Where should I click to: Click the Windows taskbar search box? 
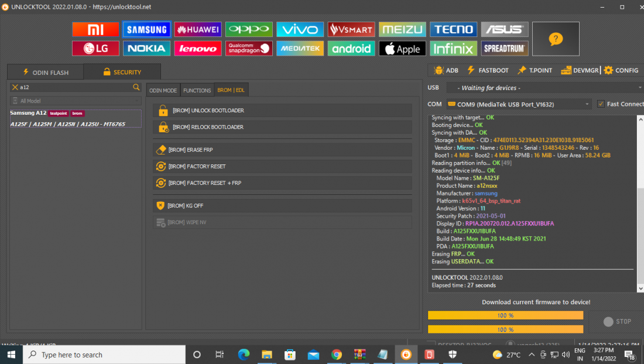coord(104,355)
